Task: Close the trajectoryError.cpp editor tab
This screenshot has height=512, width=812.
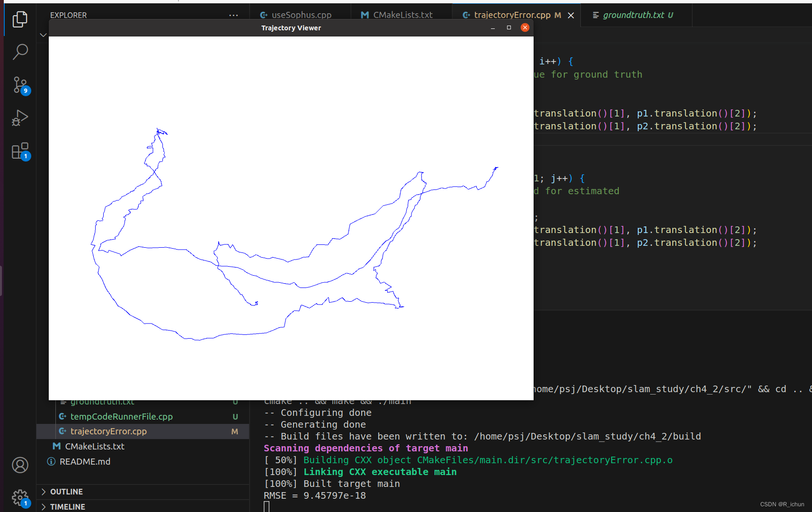Action: pyautogui.click(x=571, y=15)
